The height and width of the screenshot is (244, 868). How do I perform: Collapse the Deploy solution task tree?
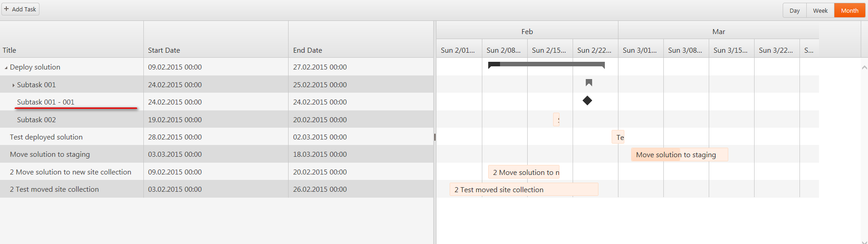pyautogui.click(x=6, y=68)
